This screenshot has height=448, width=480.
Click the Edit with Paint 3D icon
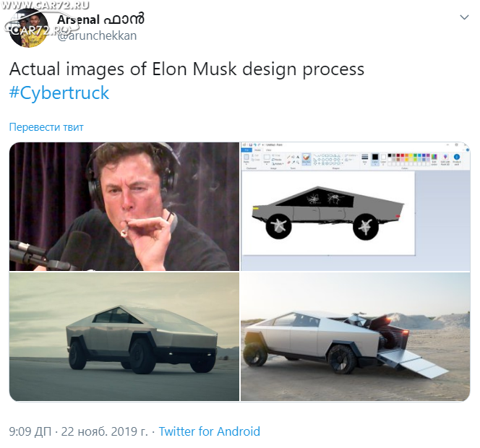coord(445,160)
